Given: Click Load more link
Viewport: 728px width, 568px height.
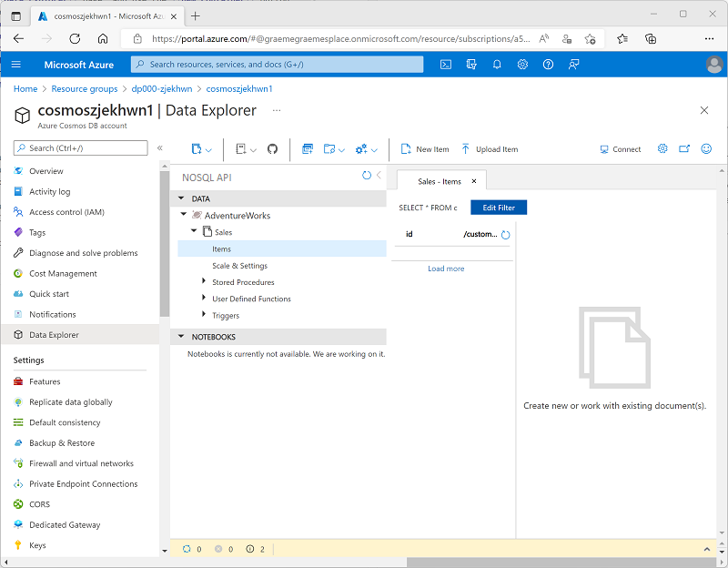Looking at the screenshot, I should click(x=446, y=269).
